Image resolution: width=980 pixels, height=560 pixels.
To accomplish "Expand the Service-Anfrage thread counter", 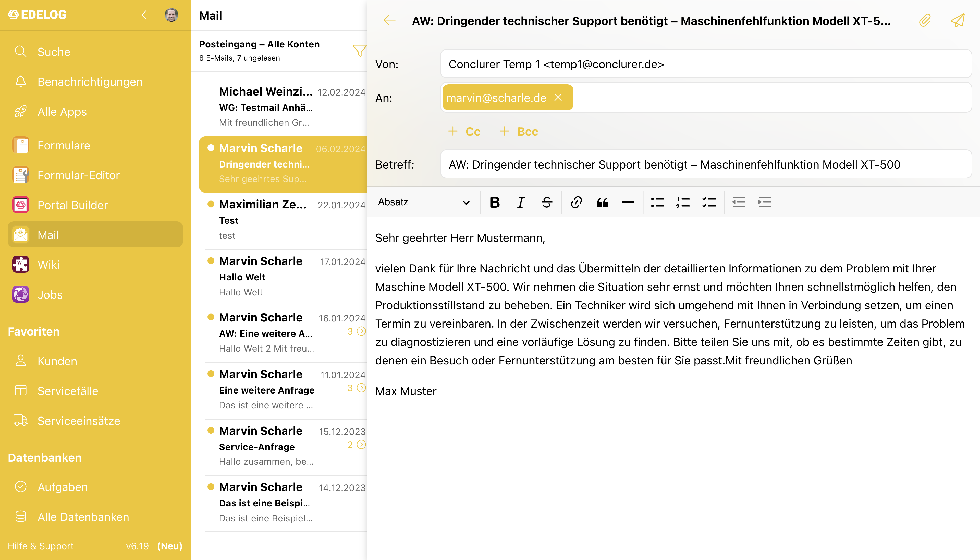I will click(356, 445).
